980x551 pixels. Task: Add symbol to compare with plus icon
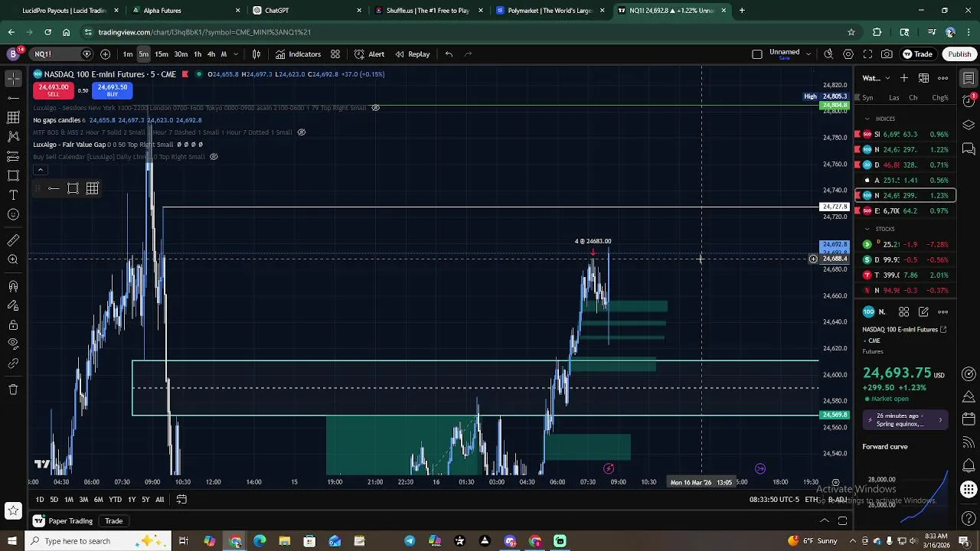[105, 54]
